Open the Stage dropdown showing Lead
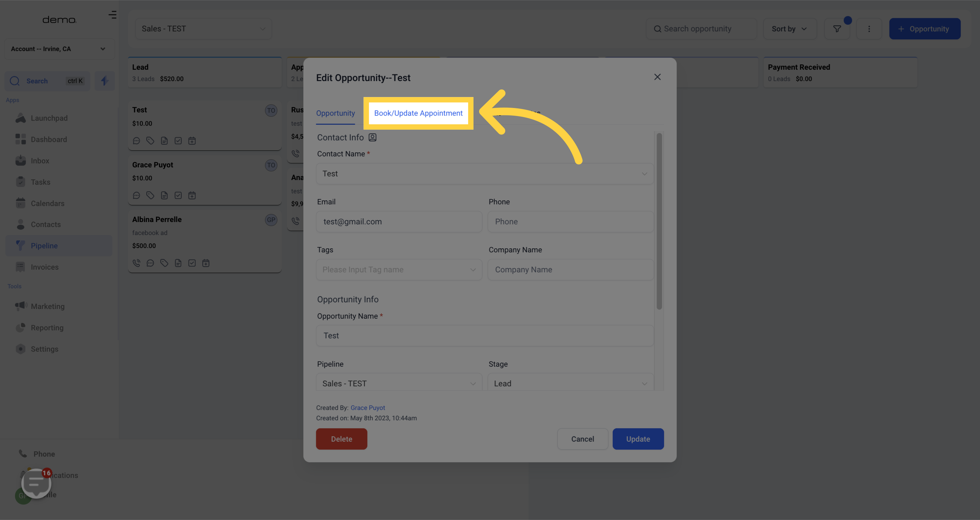This screenshot has width=980, height=520. [571, 383]
